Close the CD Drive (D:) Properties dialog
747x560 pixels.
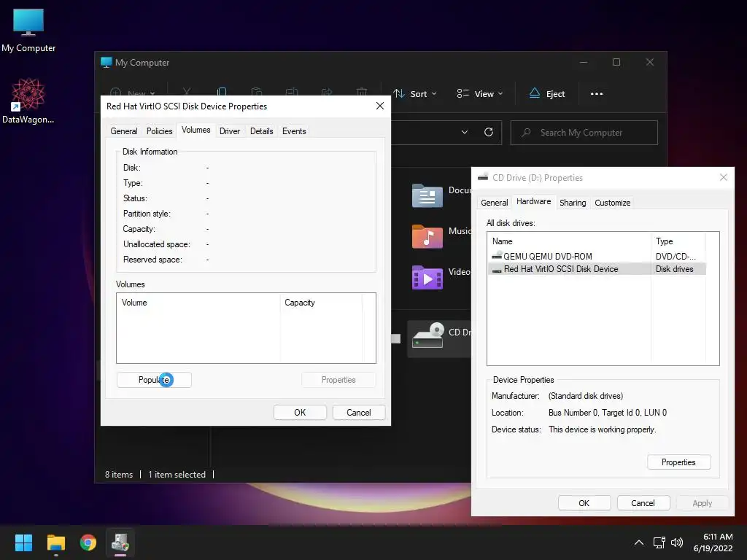723,178
